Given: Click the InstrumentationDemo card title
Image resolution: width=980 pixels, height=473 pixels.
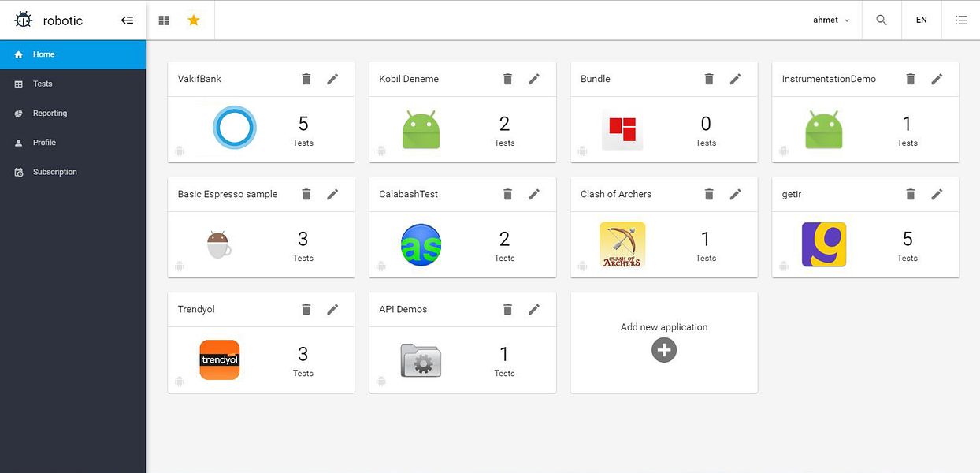Looking at the screenshot, I should pos(829,79).
